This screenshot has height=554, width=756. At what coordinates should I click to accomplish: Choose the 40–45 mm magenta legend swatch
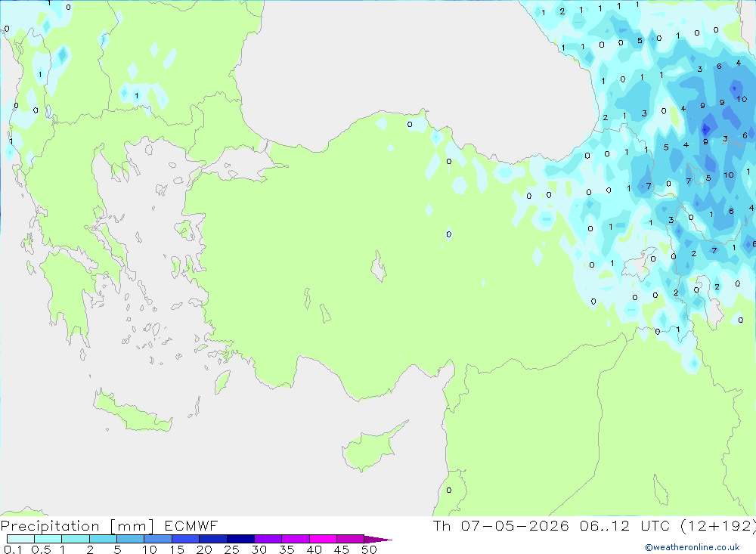click(323, 539)
